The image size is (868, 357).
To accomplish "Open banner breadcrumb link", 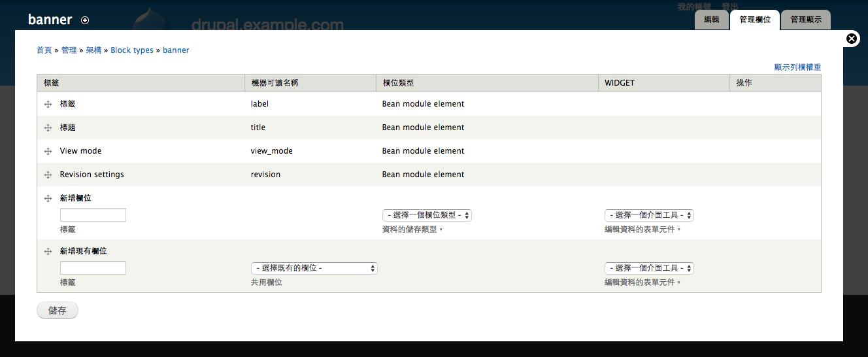I will [176, 50].
